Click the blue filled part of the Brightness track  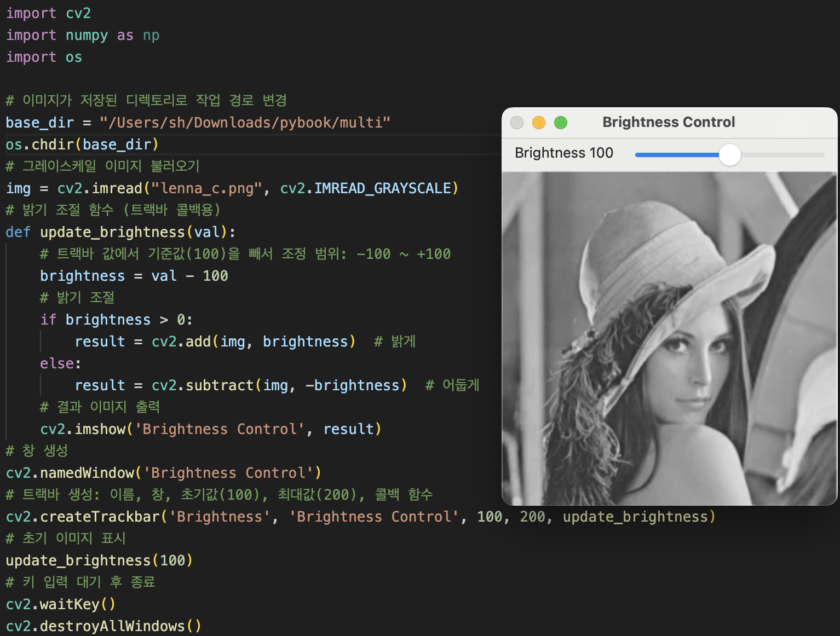(677, 155)
